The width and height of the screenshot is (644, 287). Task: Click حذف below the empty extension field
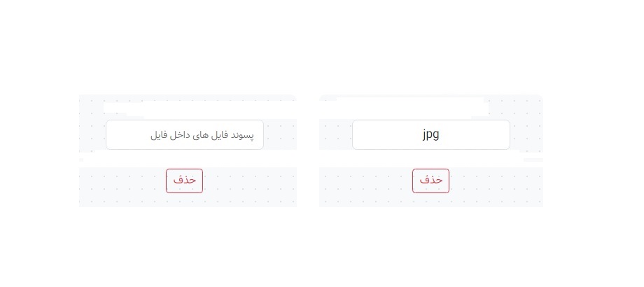(184, 181)
